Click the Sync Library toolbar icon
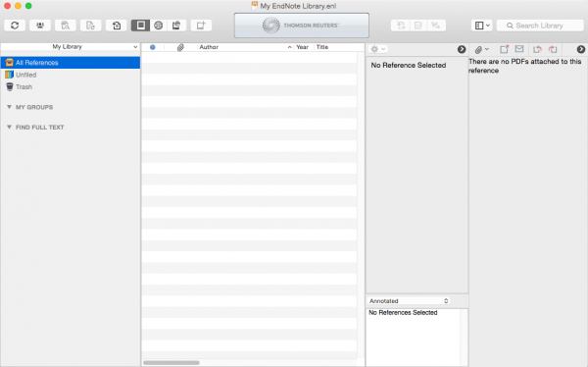 pos(15,26)
